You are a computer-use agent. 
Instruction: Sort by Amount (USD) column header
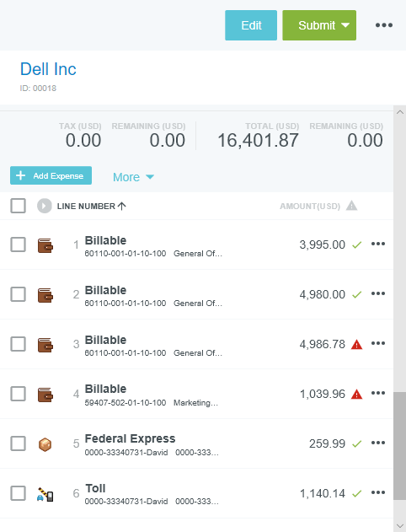coord(310,206)
